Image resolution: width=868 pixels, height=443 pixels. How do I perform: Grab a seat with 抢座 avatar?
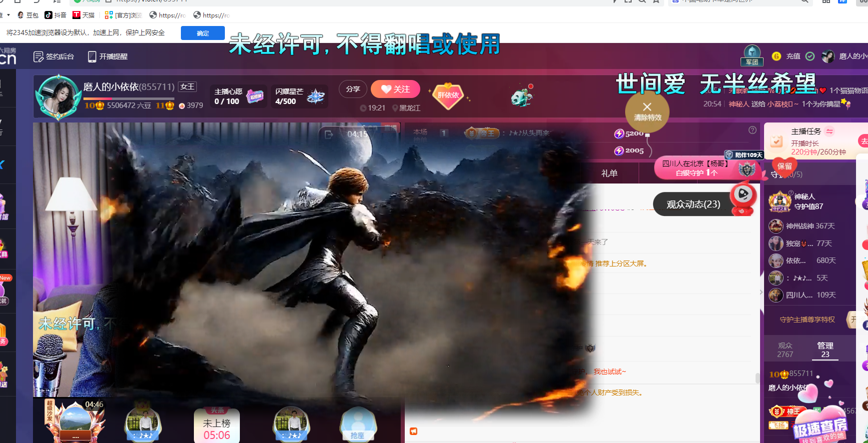[357, 424]
